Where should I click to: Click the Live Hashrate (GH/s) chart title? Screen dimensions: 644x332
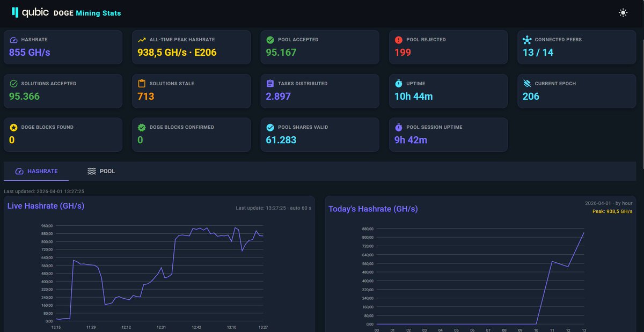46,206
